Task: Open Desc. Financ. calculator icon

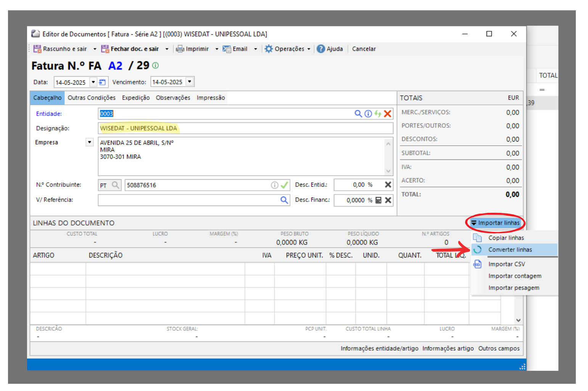Action: pos(379,200)
